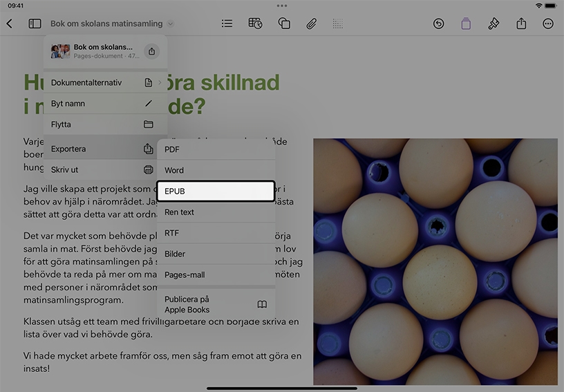Click the egg carton photo
The image size is (564, 392).
click(435, 261)
